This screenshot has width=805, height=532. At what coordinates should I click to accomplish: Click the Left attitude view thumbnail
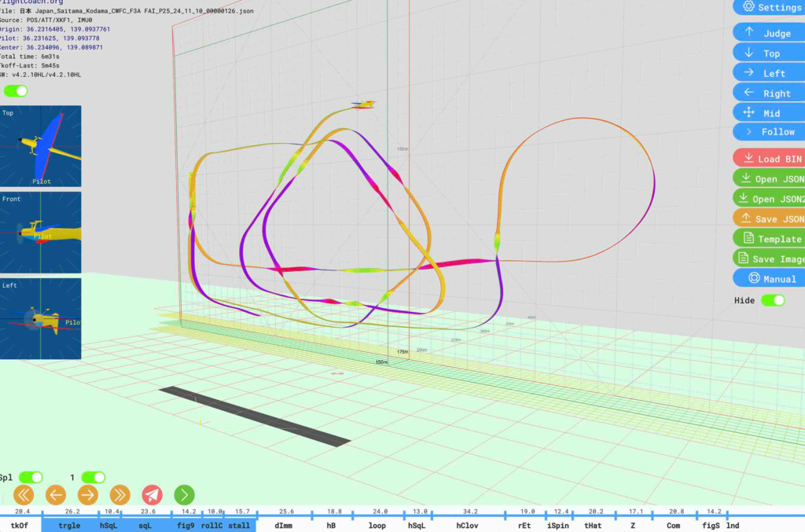click(41, 318)
